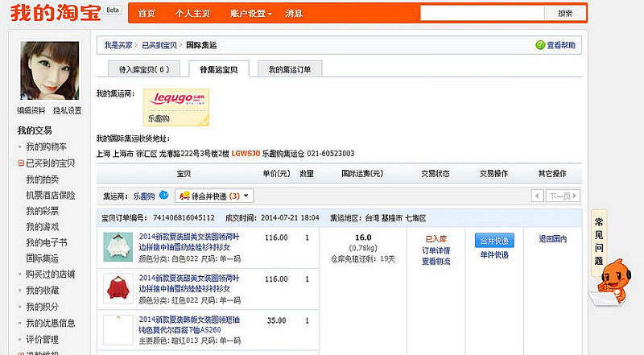
Task: Click the green help question-mark icon
Action: 540,45
